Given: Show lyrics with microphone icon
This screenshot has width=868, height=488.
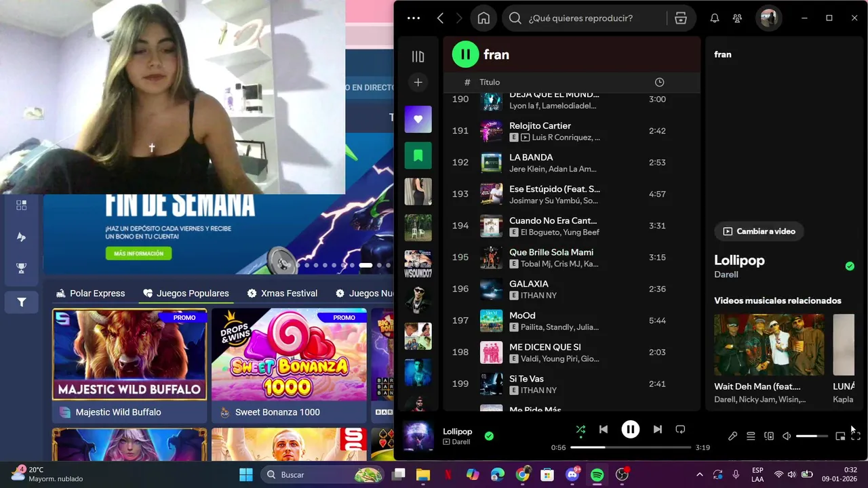Looking at the screenshot, I should (x=732, y=436).
